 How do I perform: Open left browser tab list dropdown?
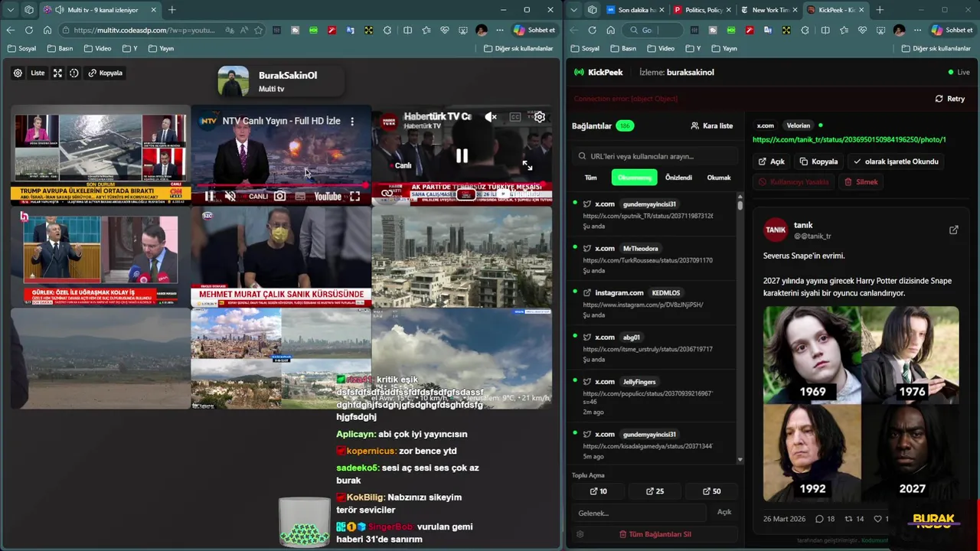(11, 10)
